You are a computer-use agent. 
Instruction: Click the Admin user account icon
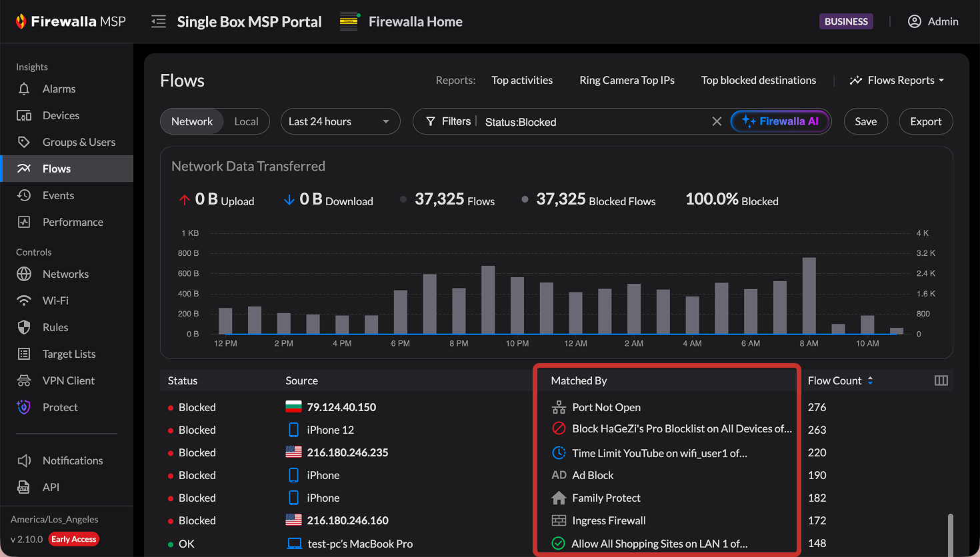coord(915,21)
